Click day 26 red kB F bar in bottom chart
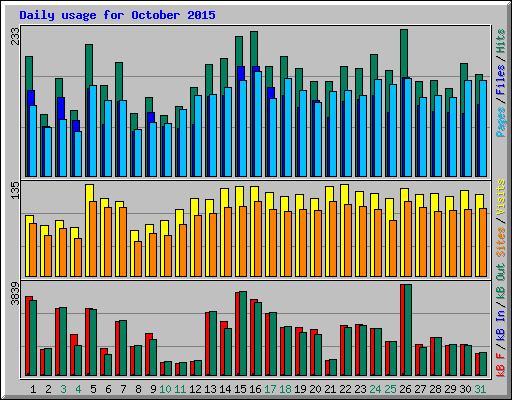Image resolution: width=512 pixels, height=400 pixels. [402, 330]
